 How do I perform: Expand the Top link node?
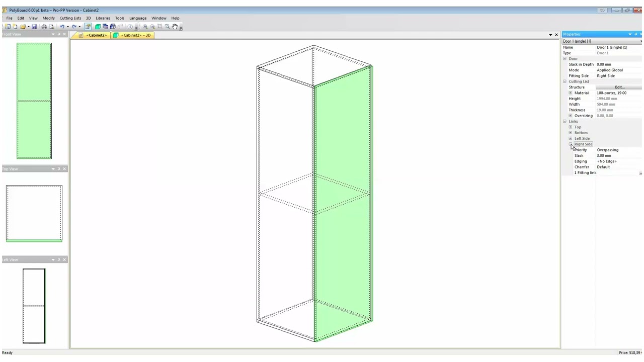[570, 127]
